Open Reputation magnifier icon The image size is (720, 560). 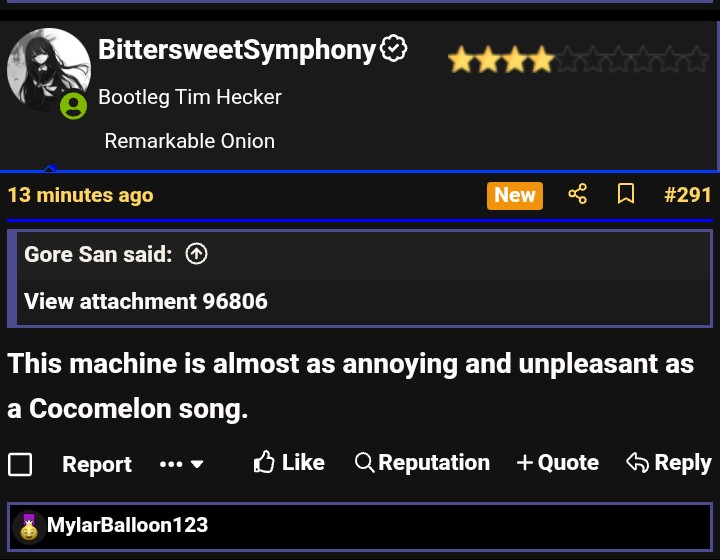365,462
